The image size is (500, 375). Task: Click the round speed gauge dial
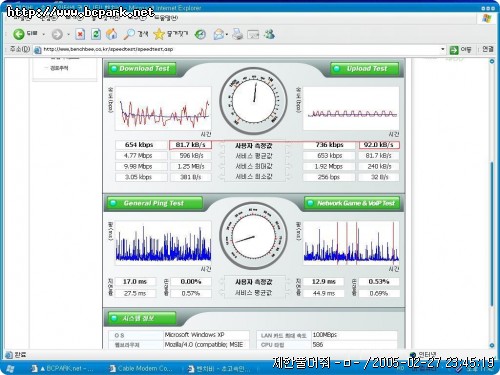point(254,101)
